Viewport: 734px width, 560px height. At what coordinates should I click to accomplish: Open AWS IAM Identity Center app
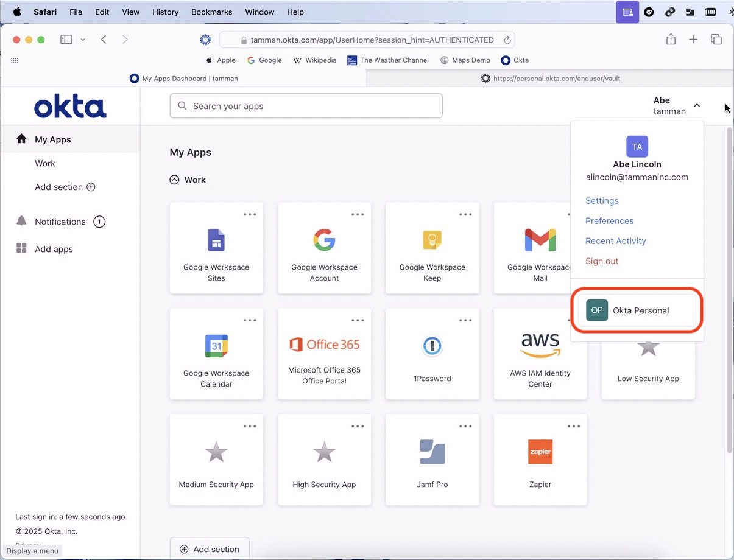540,354
